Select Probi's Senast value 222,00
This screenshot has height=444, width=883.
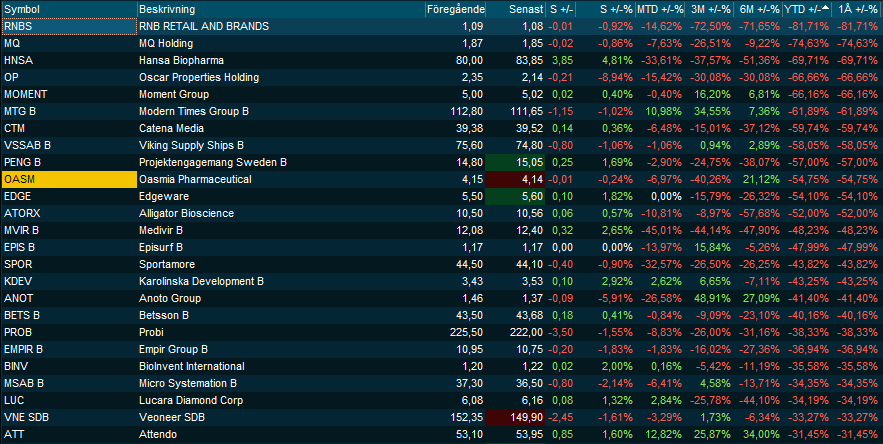tap(527, 332)
